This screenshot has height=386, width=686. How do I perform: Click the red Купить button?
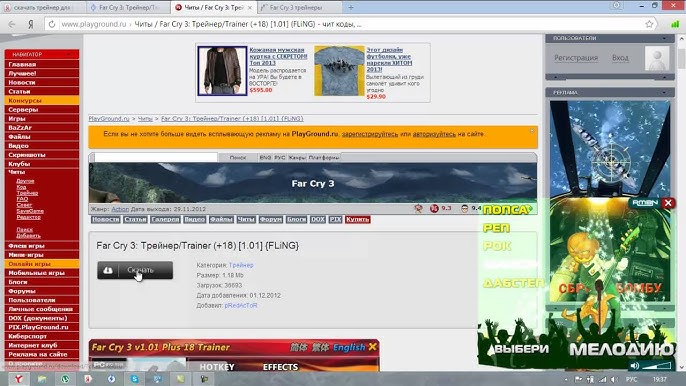tap(357, 219)
